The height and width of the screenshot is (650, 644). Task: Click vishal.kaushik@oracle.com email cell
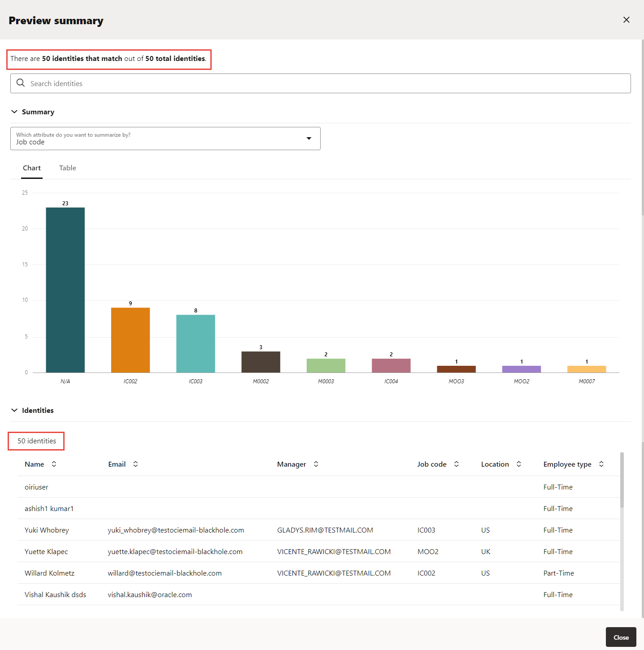click(150, 594)
